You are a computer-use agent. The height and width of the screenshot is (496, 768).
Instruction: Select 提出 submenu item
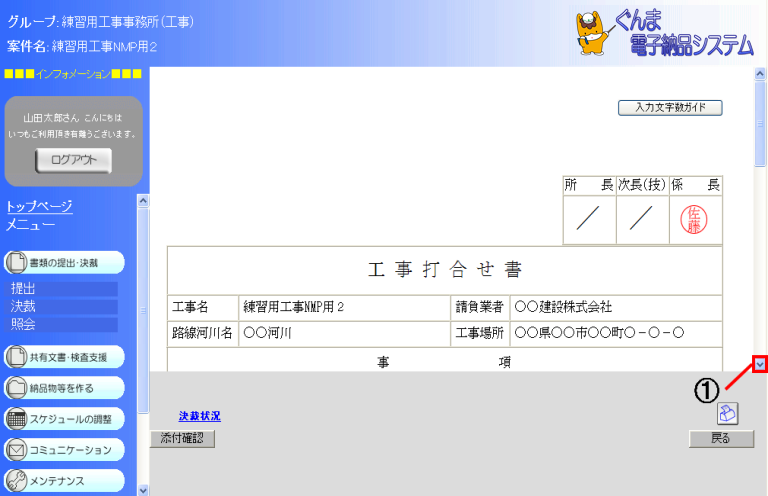[61, 288]
